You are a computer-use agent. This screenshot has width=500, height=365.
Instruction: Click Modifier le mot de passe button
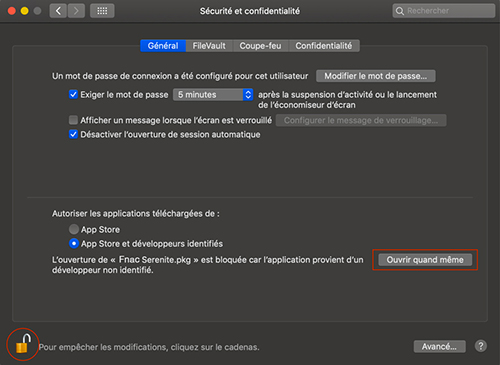coord(376,76)
